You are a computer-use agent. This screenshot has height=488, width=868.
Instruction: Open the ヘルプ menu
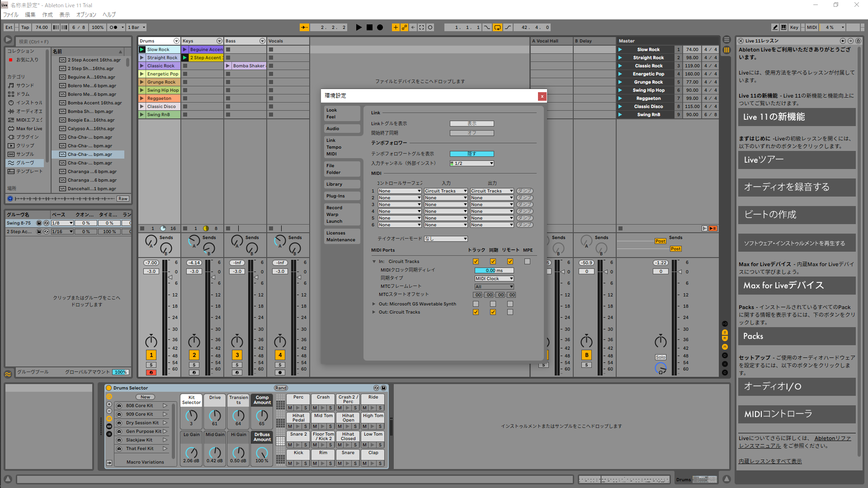point(109,15)
